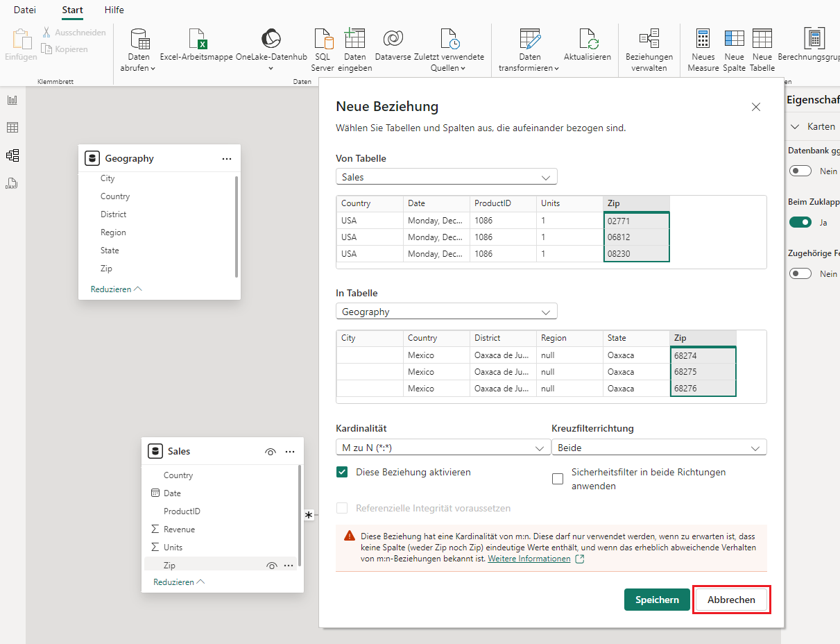Toggle visibility eye on Sales table header
The image size is (840, 644).
tap(271, 452)
